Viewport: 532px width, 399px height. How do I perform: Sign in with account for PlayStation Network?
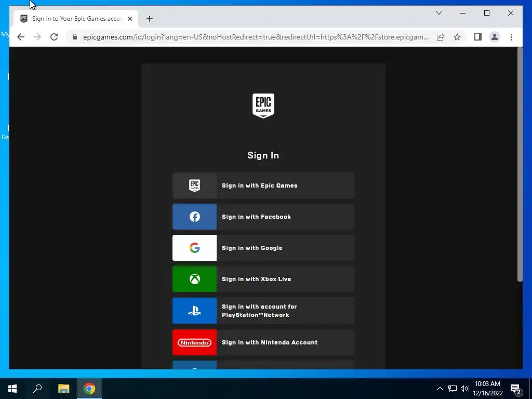pos(263,311)
